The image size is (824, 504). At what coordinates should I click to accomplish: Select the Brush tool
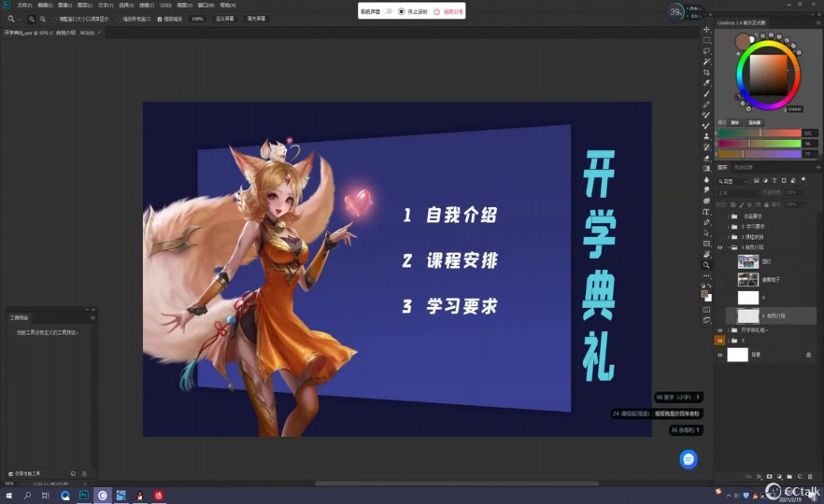(706, 93)
